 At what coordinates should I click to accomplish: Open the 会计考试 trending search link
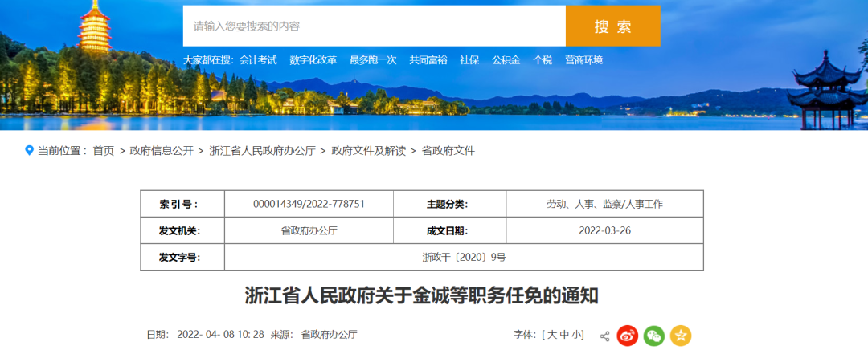pyautogui.click(x=258, y=60)
